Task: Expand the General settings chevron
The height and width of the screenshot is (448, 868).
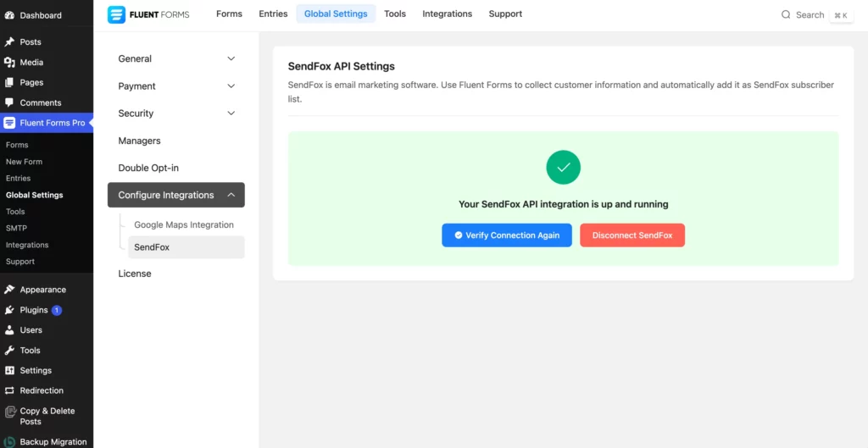Action: 231,58
